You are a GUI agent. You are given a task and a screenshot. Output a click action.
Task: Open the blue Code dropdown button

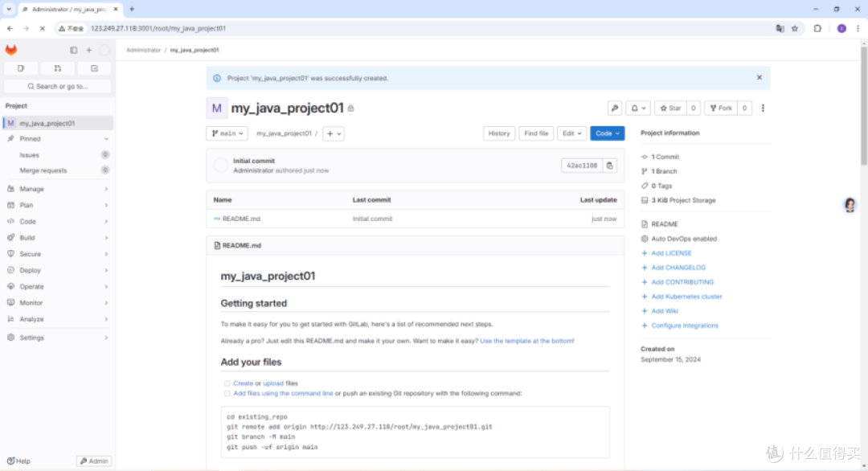click(x=608, y=133)
